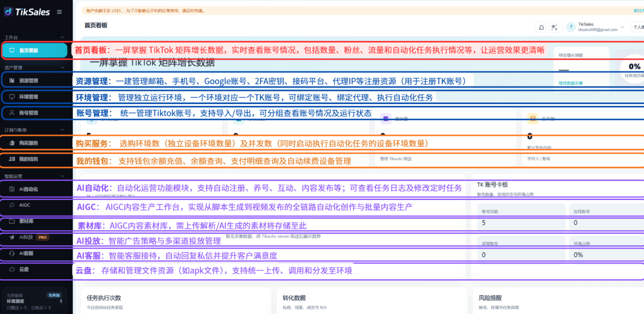This screenshot has width=644, height=314.
Task: Click the orange 发布数 stat card icon
Action: pos(532,119)
